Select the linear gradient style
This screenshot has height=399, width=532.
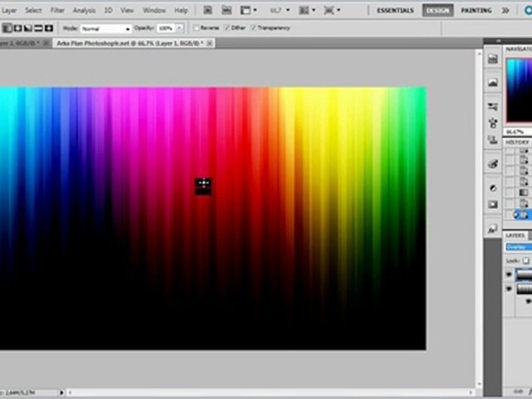click(x=7, y=28)
